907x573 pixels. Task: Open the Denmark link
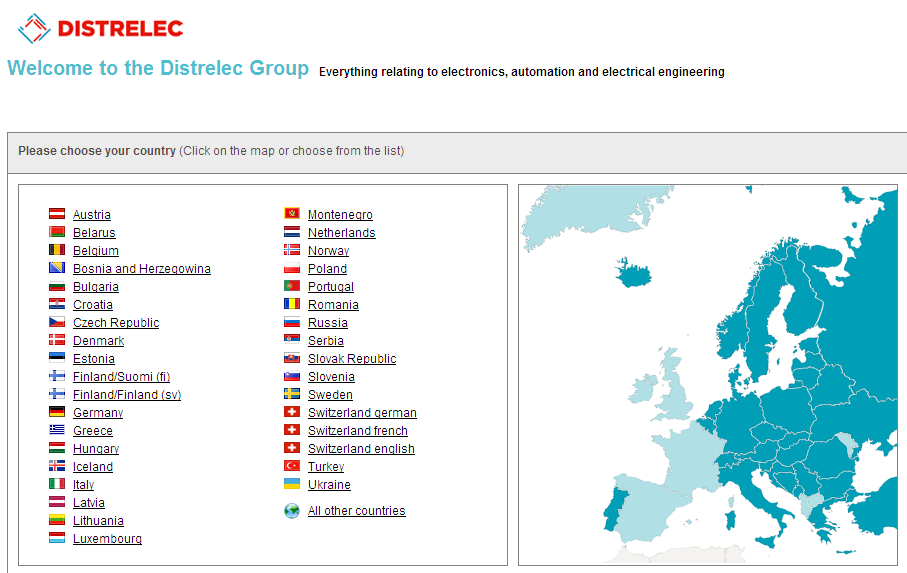point(99,341)
